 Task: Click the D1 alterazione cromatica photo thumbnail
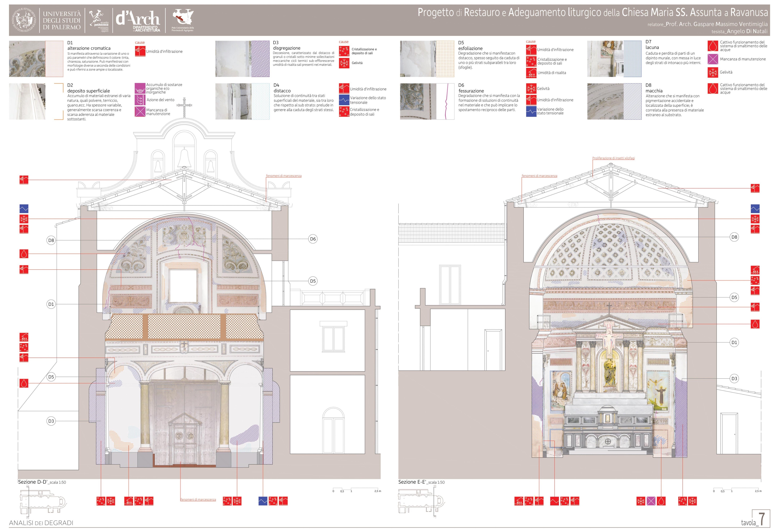tap(27, 59)
